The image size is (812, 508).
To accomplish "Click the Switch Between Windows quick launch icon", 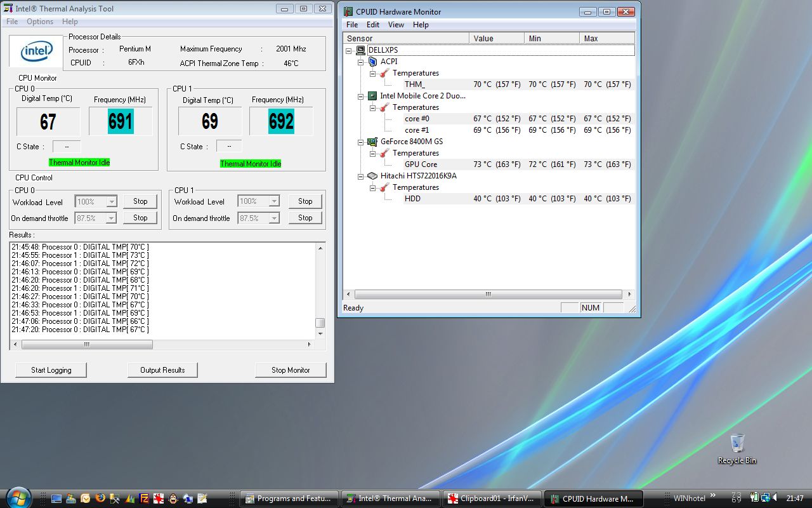I will (x=71, y=498).
